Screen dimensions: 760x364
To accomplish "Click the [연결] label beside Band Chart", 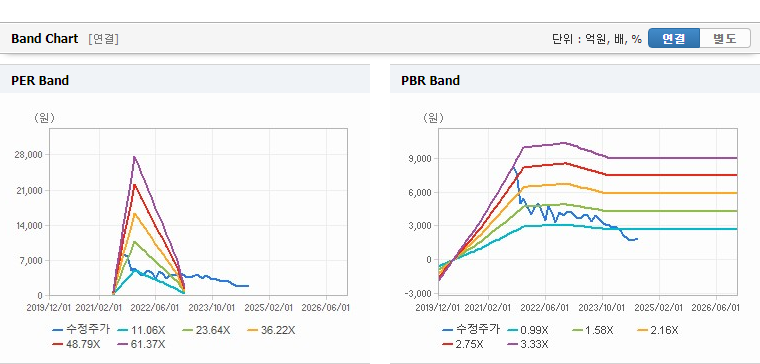I will click(x=103, y=39).
